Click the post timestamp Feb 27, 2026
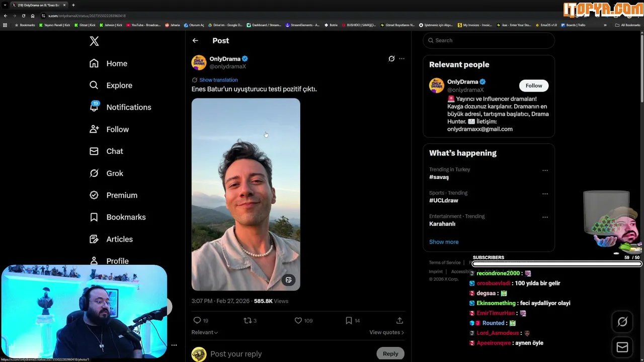 click(x=220, y=301)
